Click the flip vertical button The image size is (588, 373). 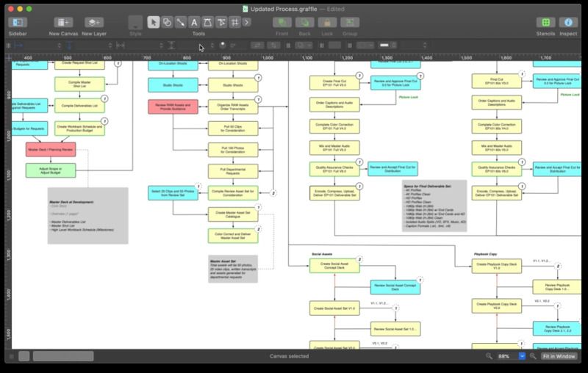pos(273,46)
